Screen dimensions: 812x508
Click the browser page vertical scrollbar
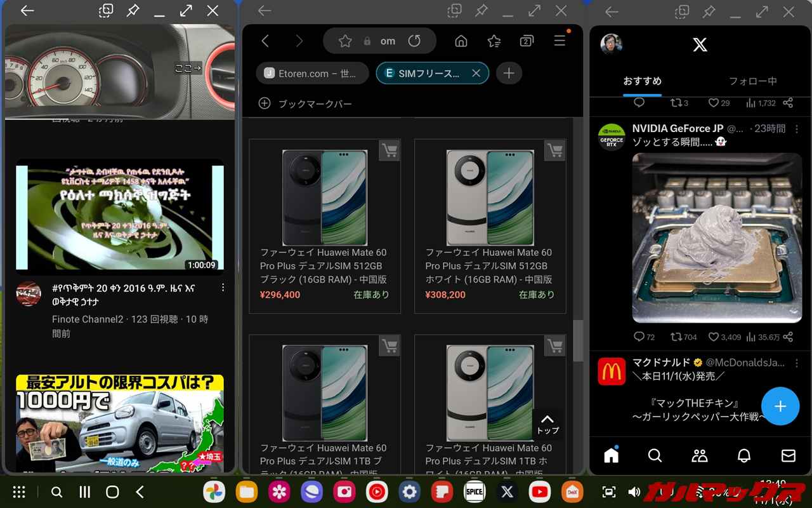577,340
